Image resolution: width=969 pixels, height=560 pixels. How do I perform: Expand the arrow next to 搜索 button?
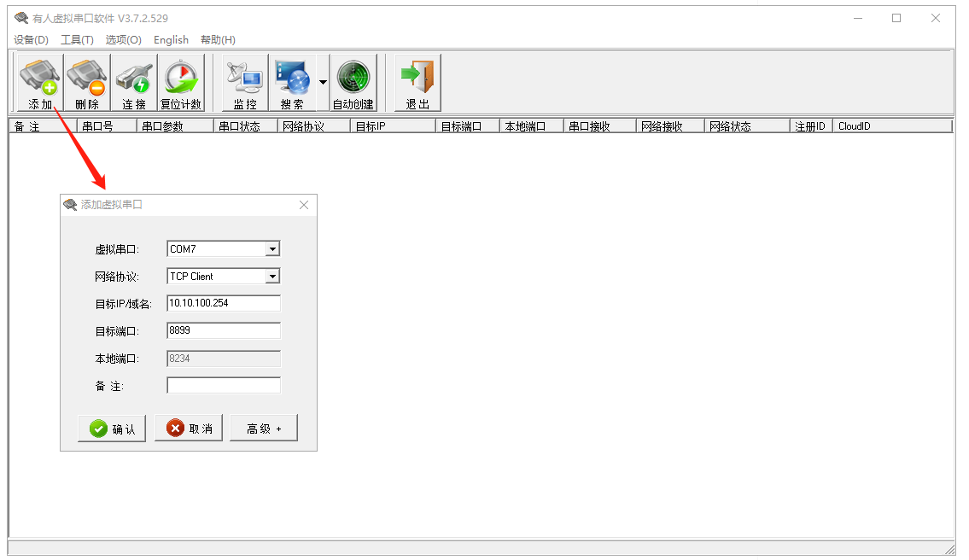[323, 83]
